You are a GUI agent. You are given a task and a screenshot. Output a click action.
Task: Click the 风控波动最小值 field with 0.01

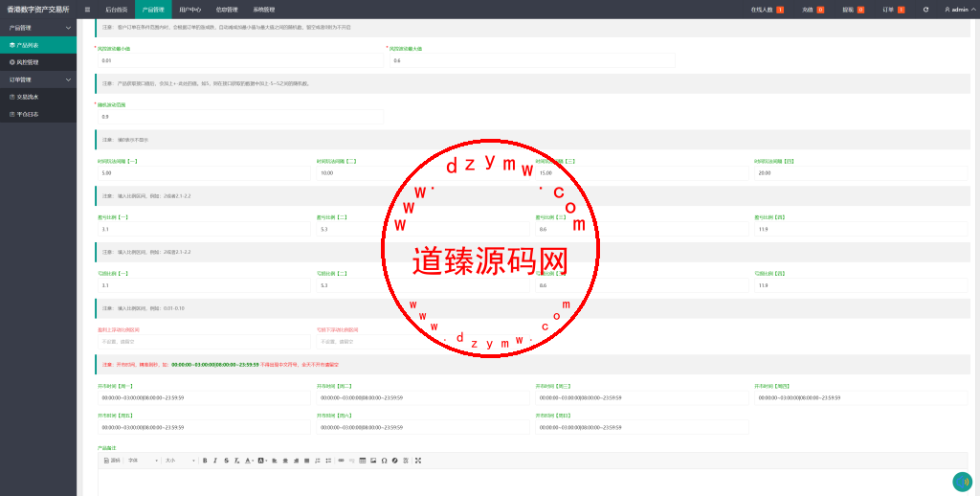tap(240, 60)
